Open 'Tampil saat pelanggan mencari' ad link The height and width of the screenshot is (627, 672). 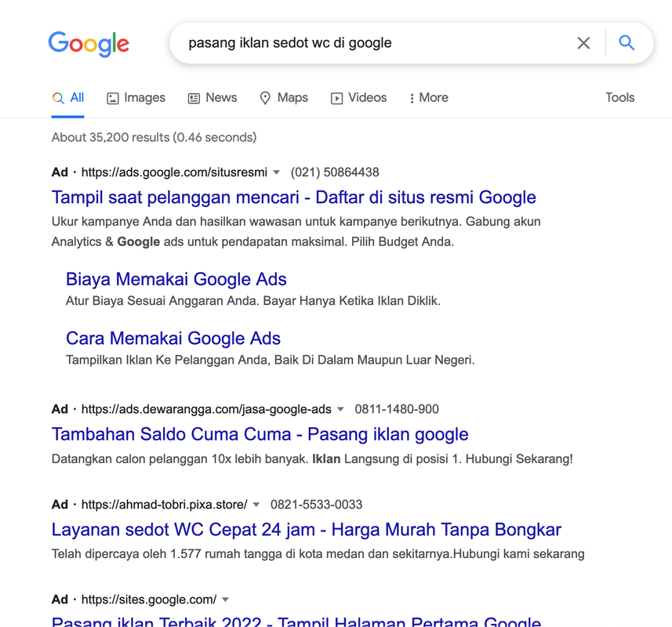(x=293, y=198)
